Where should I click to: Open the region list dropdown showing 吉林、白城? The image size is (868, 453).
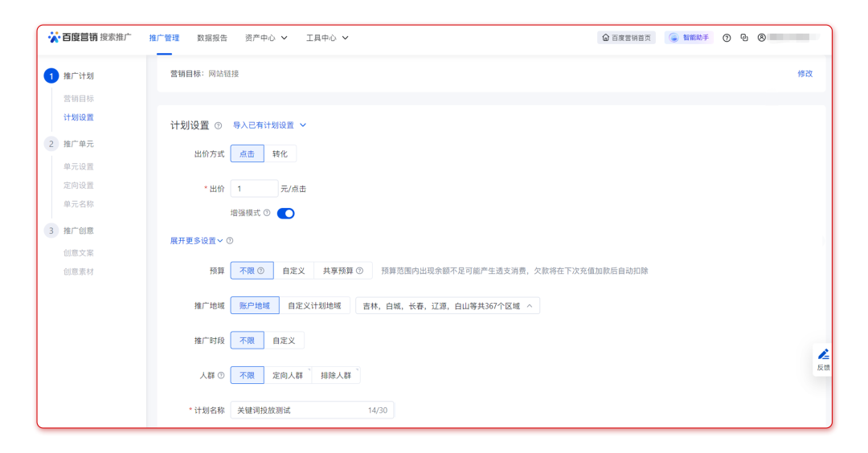click(x=448, y=306)
